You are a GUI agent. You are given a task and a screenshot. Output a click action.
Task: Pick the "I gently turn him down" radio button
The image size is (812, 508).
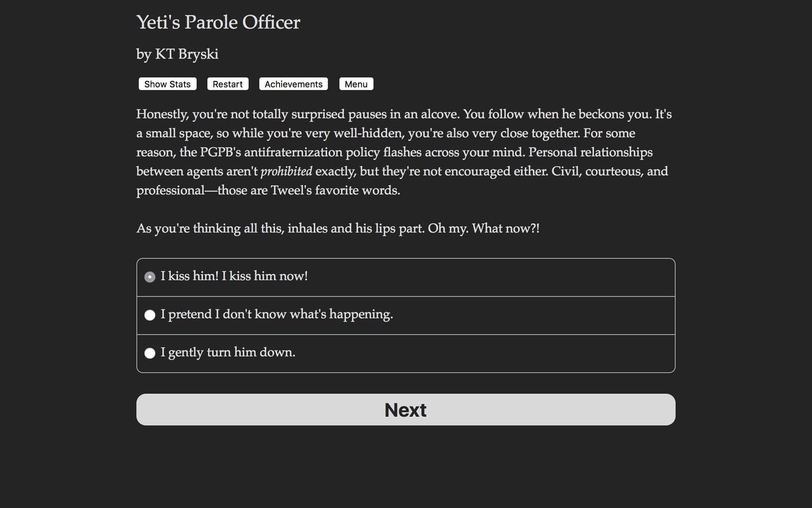[150, 353]
